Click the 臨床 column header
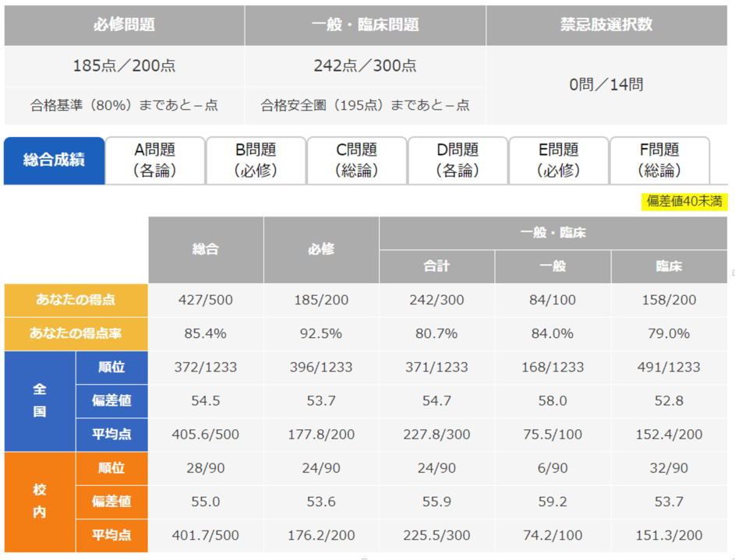 (669, 266)
